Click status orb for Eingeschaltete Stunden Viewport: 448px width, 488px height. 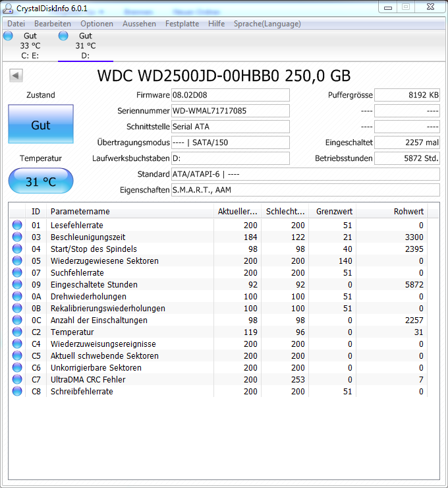point(17,284)
